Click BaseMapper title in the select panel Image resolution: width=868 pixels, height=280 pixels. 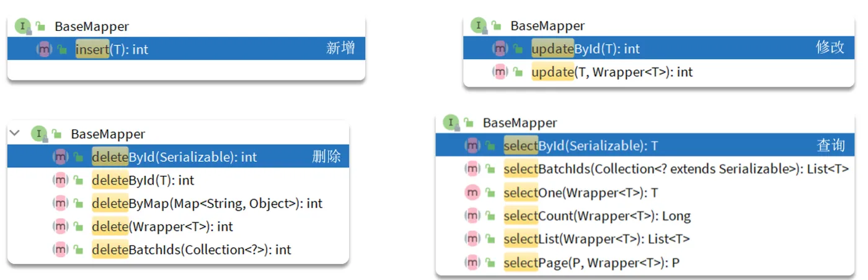[520, 123]
